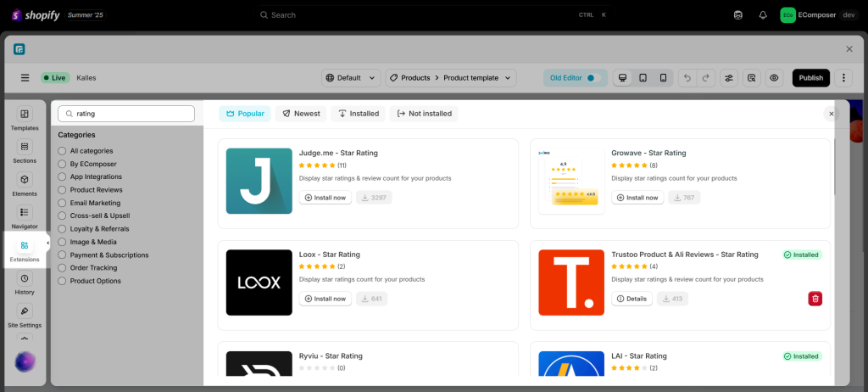Screen dimensions: 868x392
Task: Open the Products > Product template dropdown
Action: 451,77
